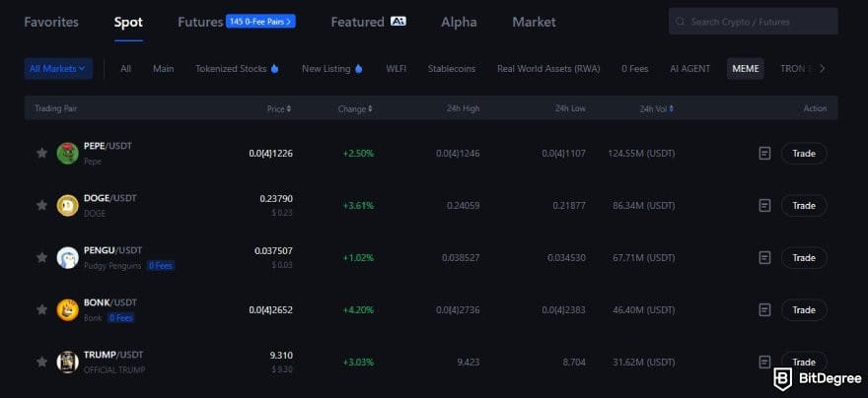Click the 0 Fees tag on PENGU
Screen dimensions: 868x398
tap(161, 266)
